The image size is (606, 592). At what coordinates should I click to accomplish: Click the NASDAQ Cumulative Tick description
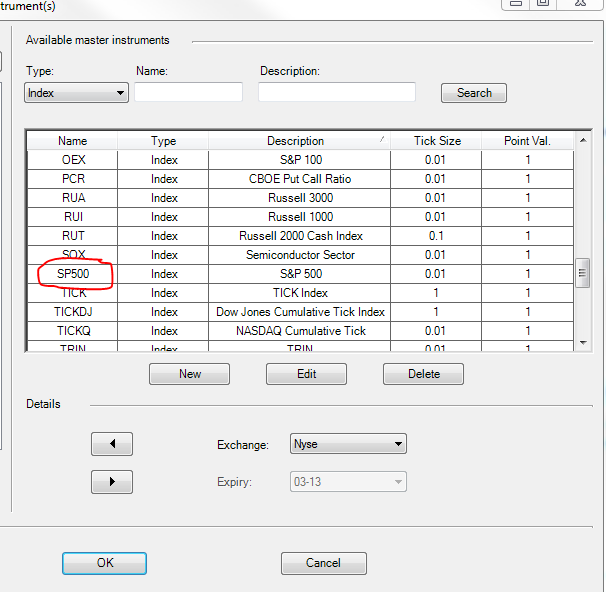pyautogui.click(x=300, y=331)
